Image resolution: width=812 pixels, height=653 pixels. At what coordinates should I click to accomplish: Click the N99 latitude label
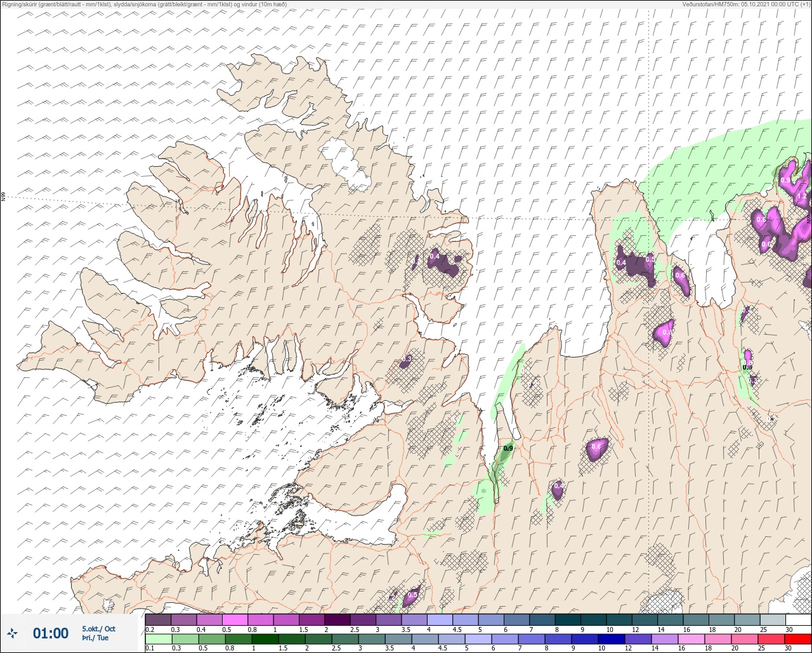(3, 197)
